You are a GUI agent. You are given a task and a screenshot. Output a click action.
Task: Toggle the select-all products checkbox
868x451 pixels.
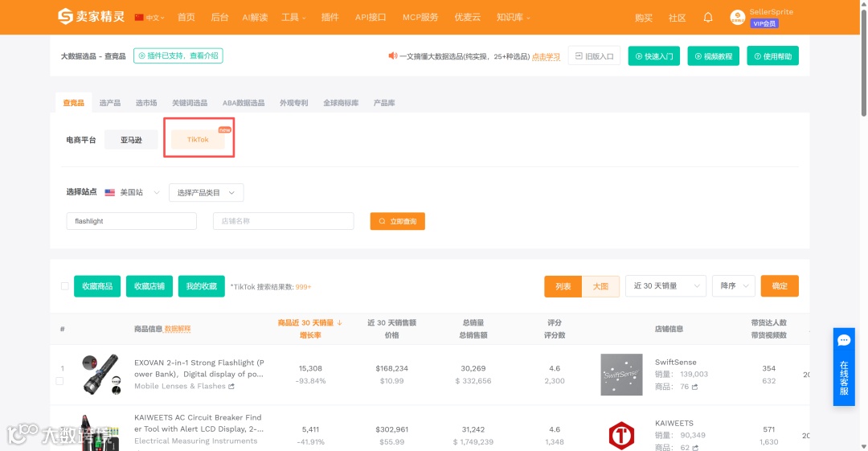click(x=65, y=286)
